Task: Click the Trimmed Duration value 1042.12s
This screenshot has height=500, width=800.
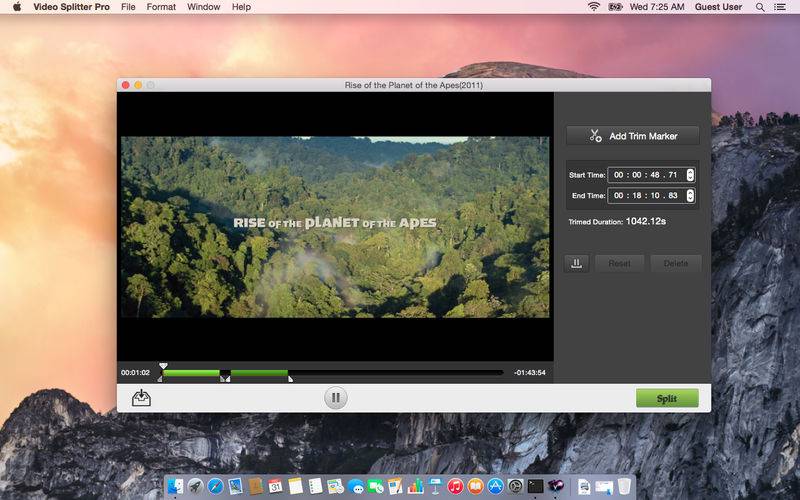Action: [645, 221]
